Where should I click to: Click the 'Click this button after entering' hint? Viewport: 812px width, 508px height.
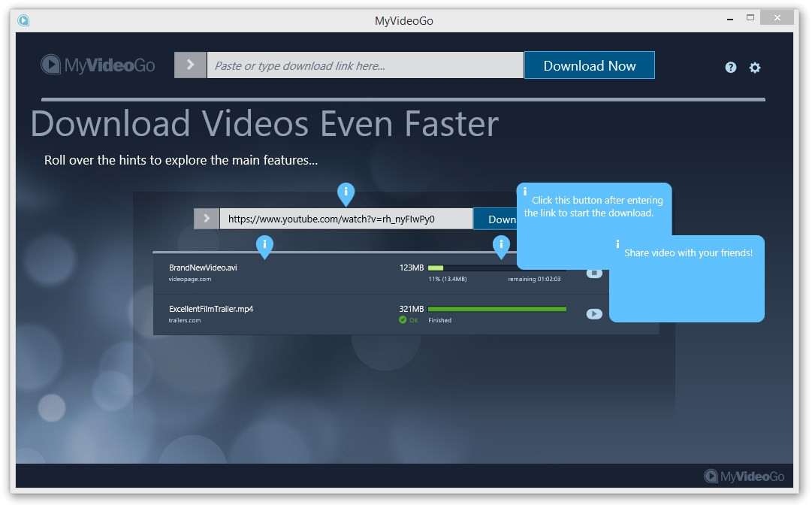(x=594, y=225)
